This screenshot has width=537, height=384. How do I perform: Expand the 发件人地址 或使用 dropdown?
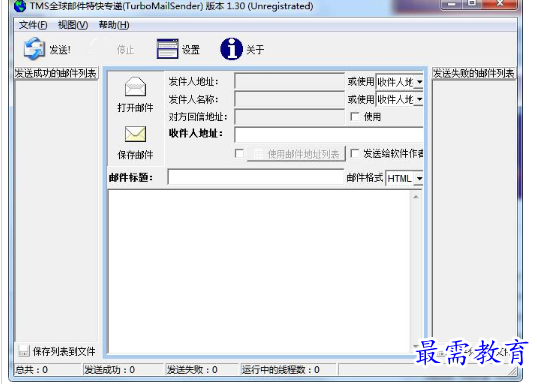pos(419,82)
